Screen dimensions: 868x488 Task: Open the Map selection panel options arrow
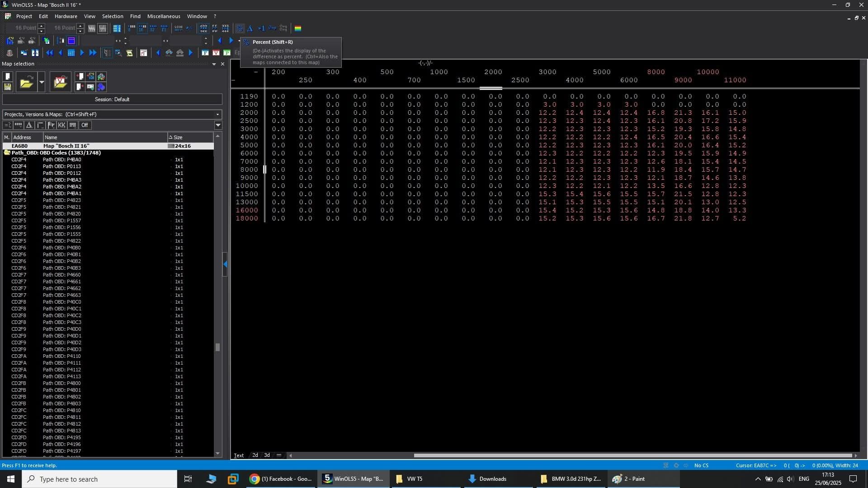[214, 64]
